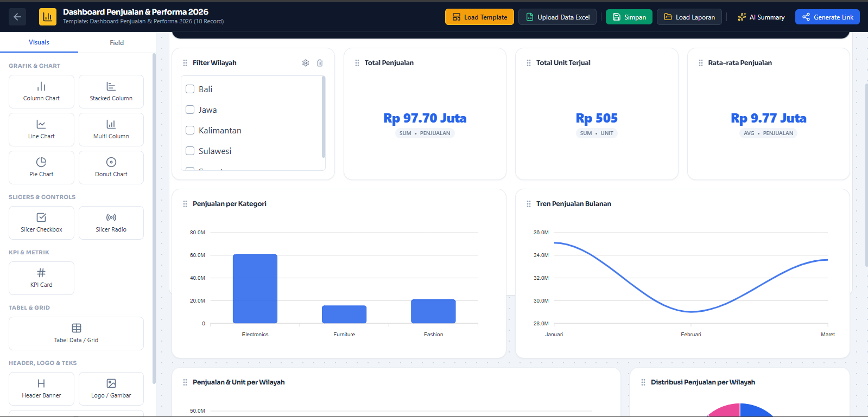Open Load Laporan
Image resolution: width=868 pixels, height=417 pixels.
pyautogui.click(x=689, y=17)
